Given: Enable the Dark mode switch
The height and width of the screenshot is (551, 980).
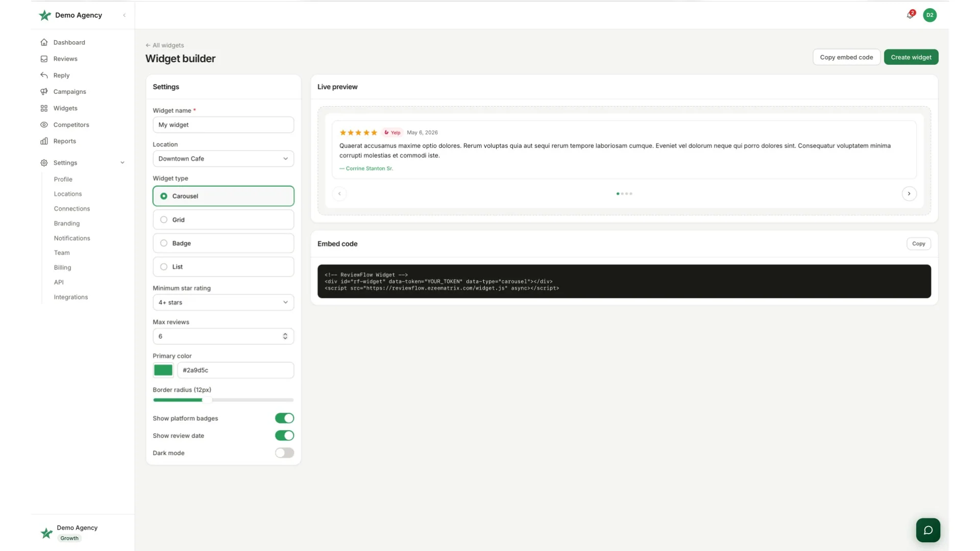Looking at the screenshot, I should pyautogui.click(x=284, y=453).
